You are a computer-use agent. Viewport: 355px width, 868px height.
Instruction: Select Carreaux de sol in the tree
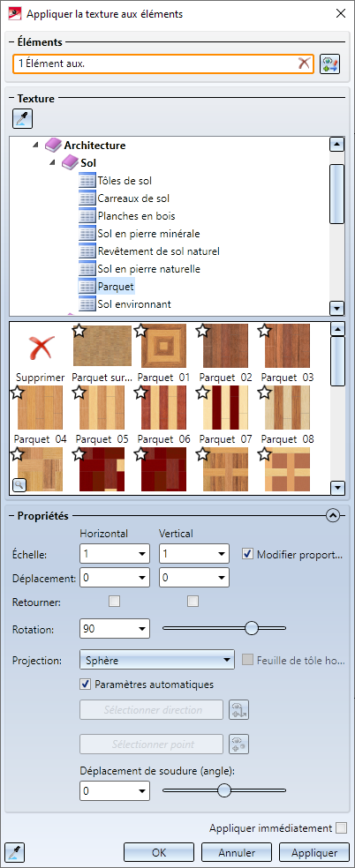[x=133, y=198]
